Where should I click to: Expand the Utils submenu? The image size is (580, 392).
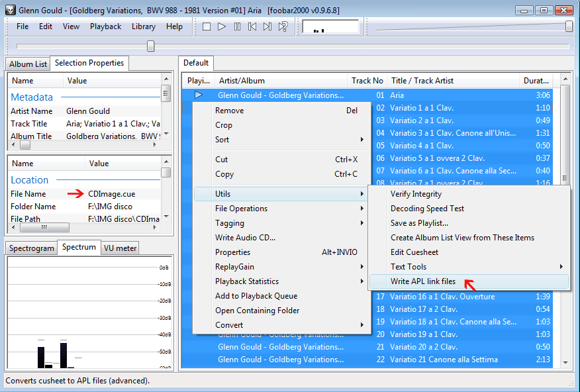tap(282, 194)
